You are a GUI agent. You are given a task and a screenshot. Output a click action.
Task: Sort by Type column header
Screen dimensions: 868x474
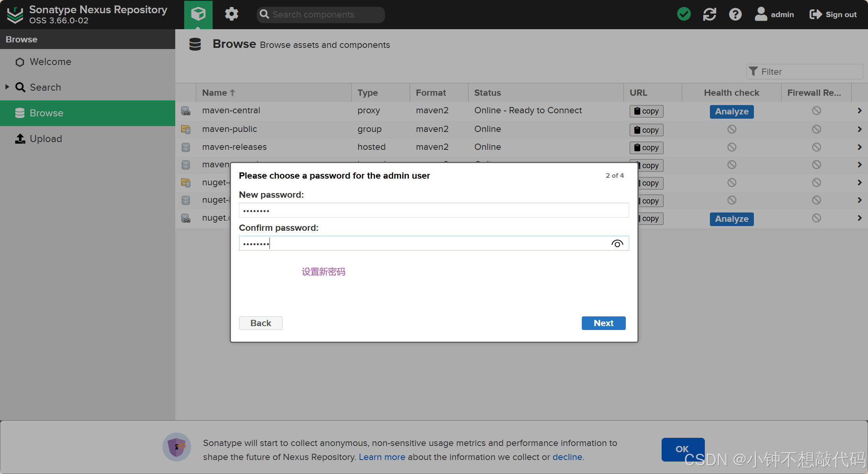[x=380, y=93]
